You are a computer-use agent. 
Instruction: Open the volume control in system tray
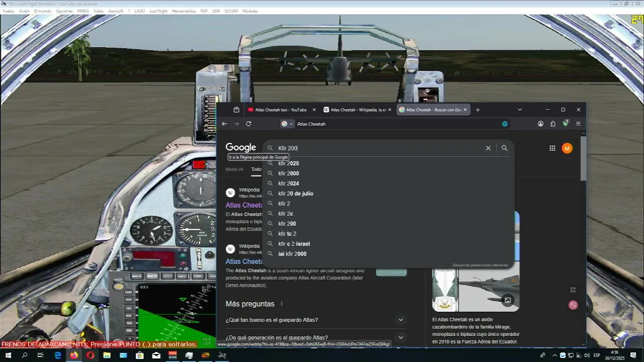tap(587, 355)
